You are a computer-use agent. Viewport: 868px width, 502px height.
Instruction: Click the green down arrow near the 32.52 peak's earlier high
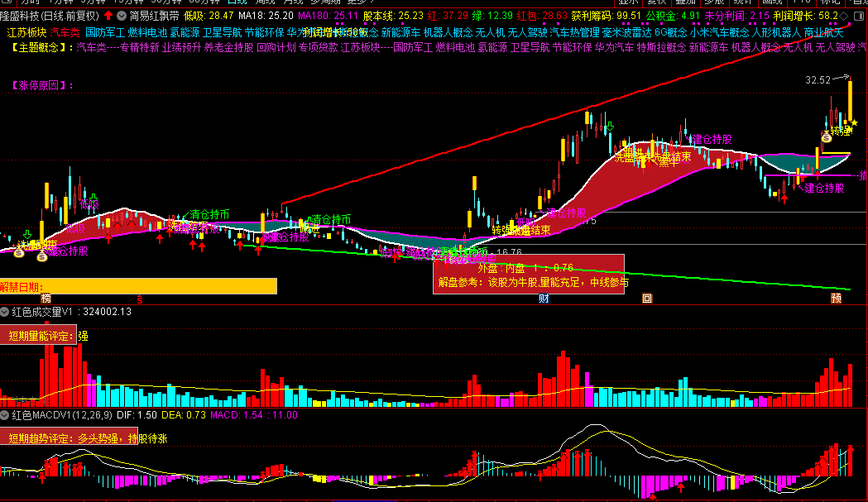(x=610, y=127)
